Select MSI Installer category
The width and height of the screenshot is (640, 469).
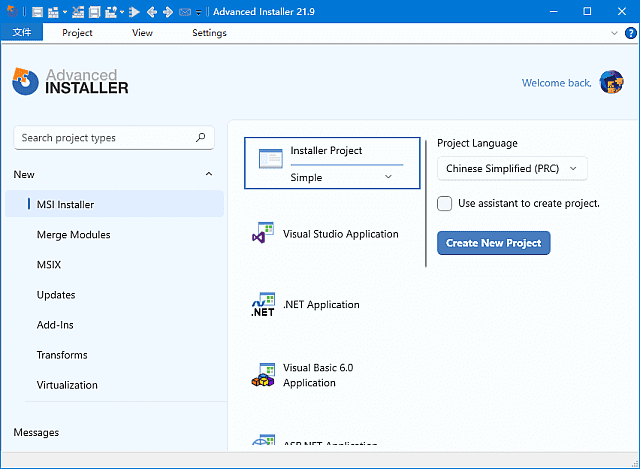pyautogui.click(x=114, y=204)
